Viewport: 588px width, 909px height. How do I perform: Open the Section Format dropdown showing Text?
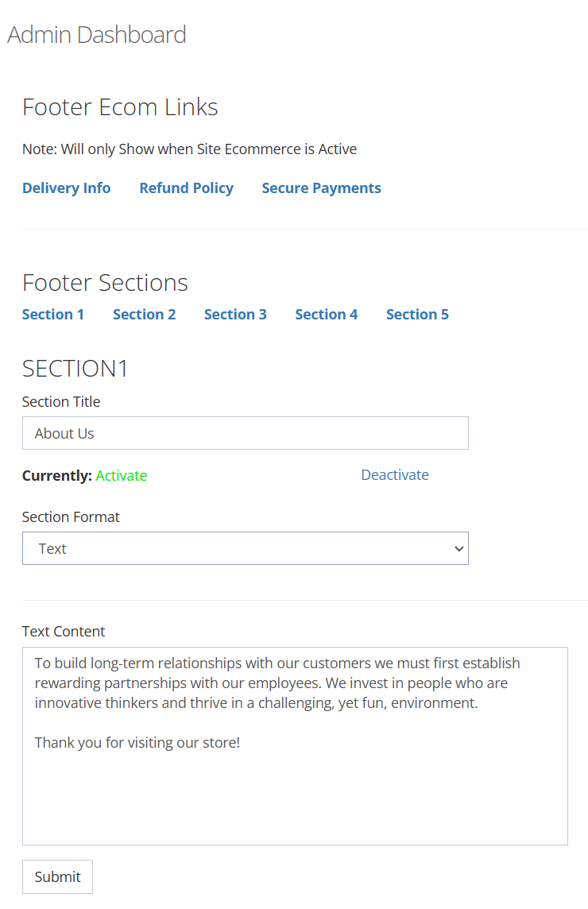pyautogui.click(x=246, y=548)
